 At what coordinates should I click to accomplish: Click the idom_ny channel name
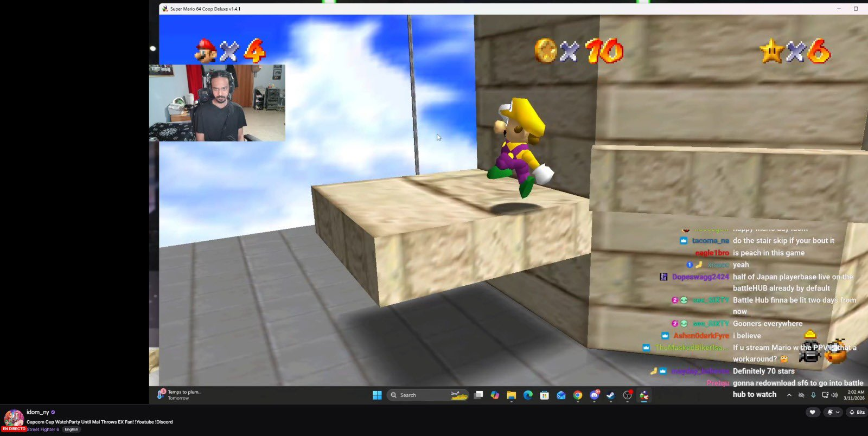[x=38, y=412]
